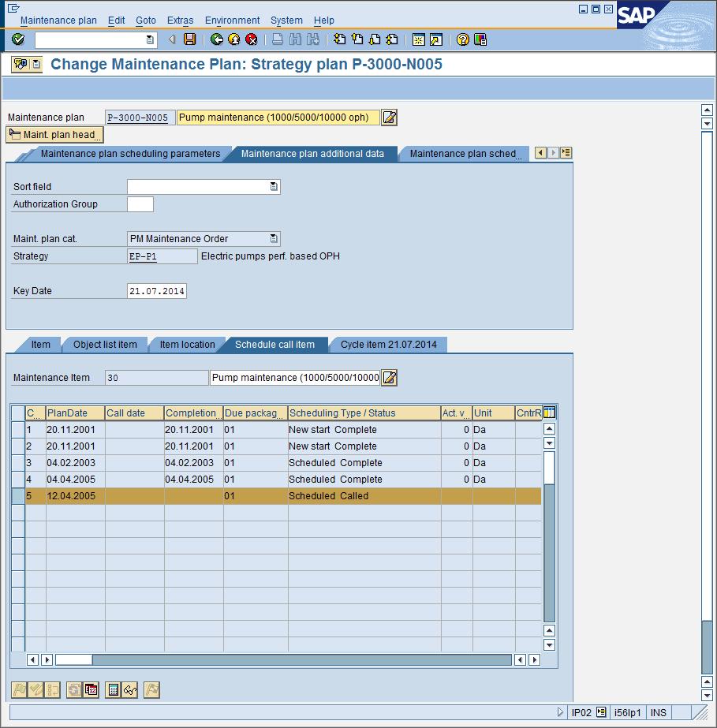The width and height of the screenshot is (717, 728).
Task: Click the table horizontal scrollbar thumb
Action: pos(74,659)
